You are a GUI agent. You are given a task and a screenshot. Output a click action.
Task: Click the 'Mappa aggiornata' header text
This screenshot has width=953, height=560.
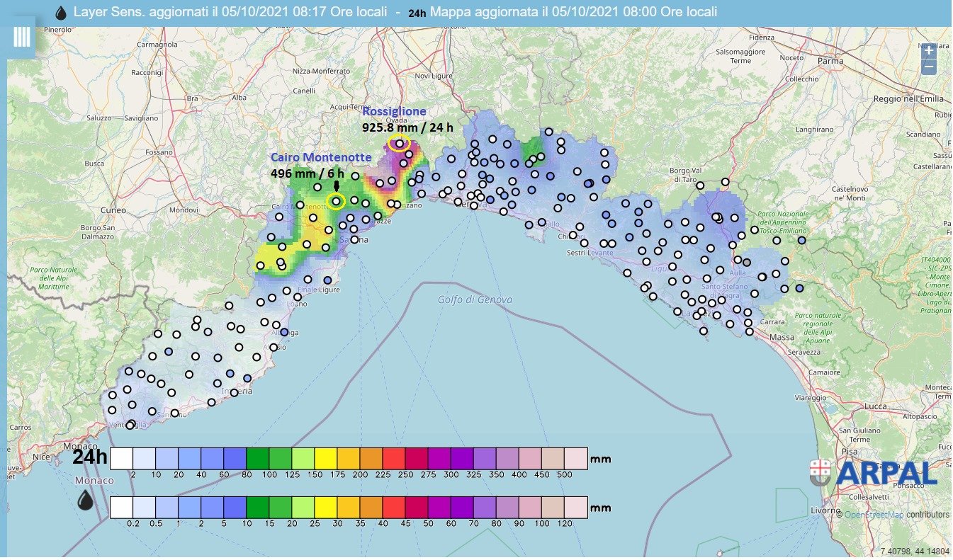[573, 13]
